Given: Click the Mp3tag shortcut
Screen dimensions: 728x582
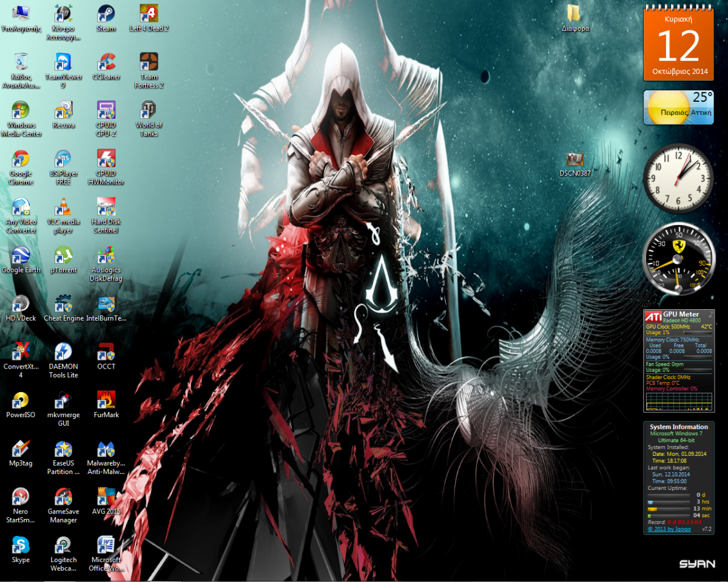Looking at the screenshot, I should coord(21,453).
